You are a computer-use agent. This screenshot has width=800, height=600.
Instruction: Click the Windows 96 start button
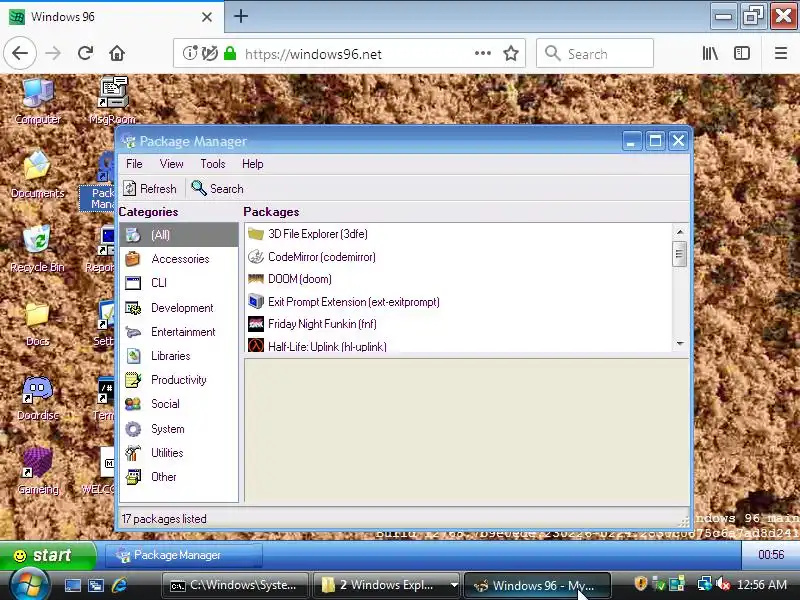click(48, 555)
